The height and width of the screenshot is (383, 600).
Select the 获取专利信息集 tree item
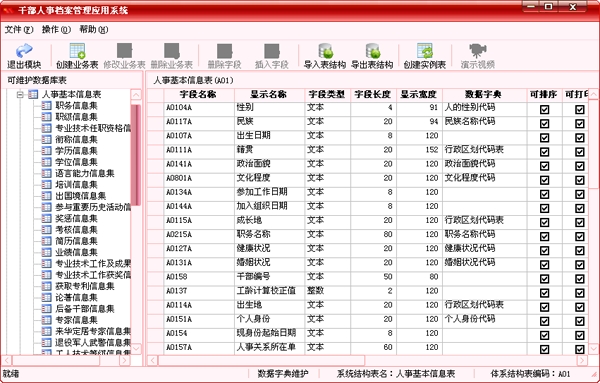pos(85,286)
